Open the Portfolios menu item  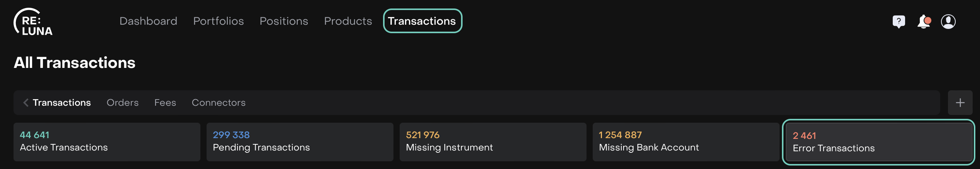tap(219, 21)
